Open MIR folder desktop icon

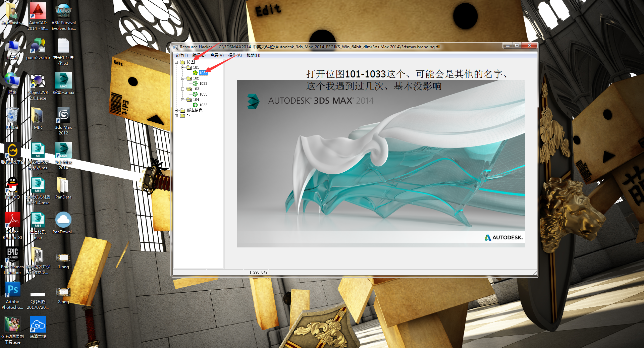pyautogui.click(x=38, y=118)
